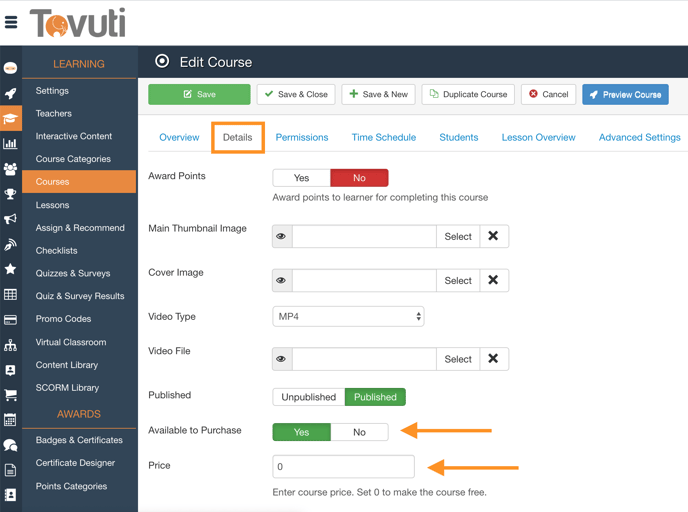Click the green Save button
The image size is (688, 512).
tap(199, 94)
